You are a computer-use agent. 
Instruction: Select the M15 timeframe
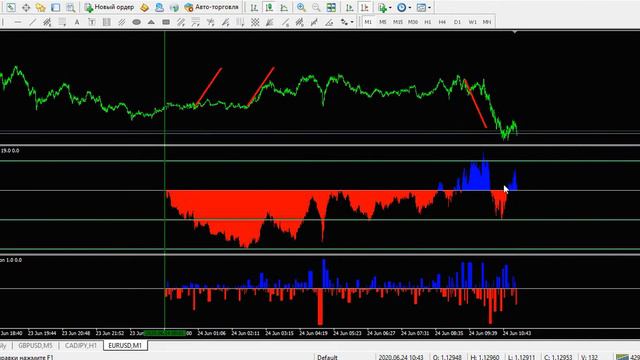(x=398, y=22)
